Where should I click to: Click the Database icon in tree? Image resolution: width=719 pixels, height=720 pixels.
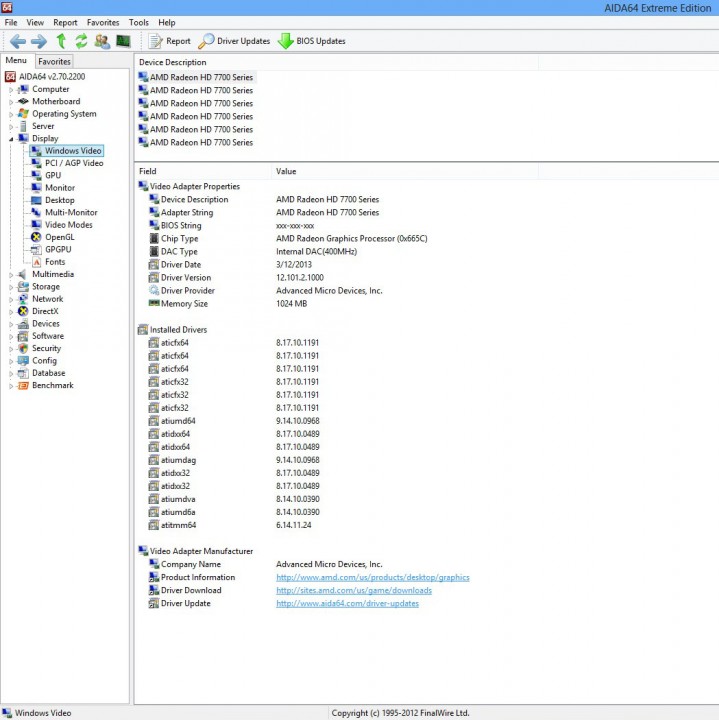[23, 373]
